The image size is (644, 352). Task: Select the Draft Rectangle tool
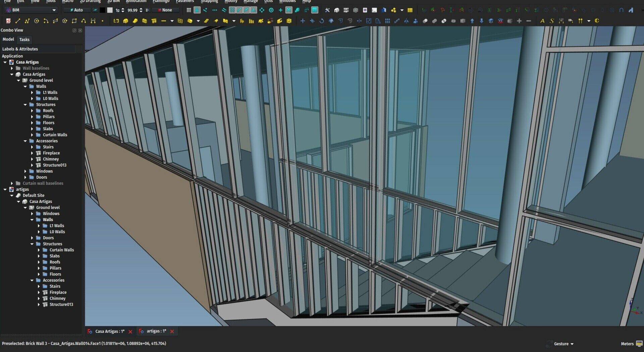coord(74,21)
